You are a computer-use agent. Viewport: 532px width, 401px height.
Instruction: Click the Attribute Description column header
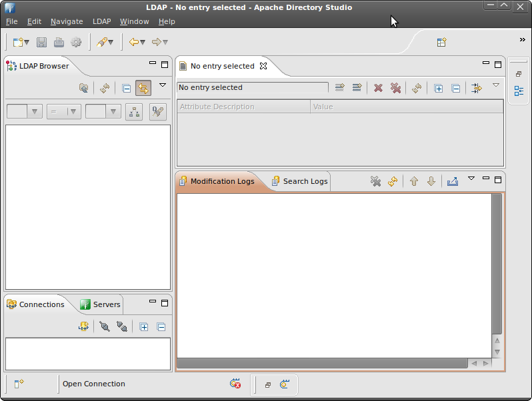pos(243,107)
